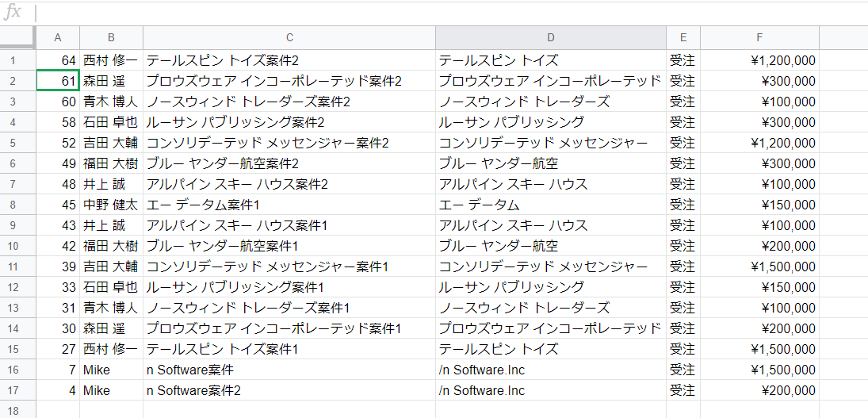Select column A header
Image resolution: width=868 pixels, height=418 pixels.
pos(58,38)
